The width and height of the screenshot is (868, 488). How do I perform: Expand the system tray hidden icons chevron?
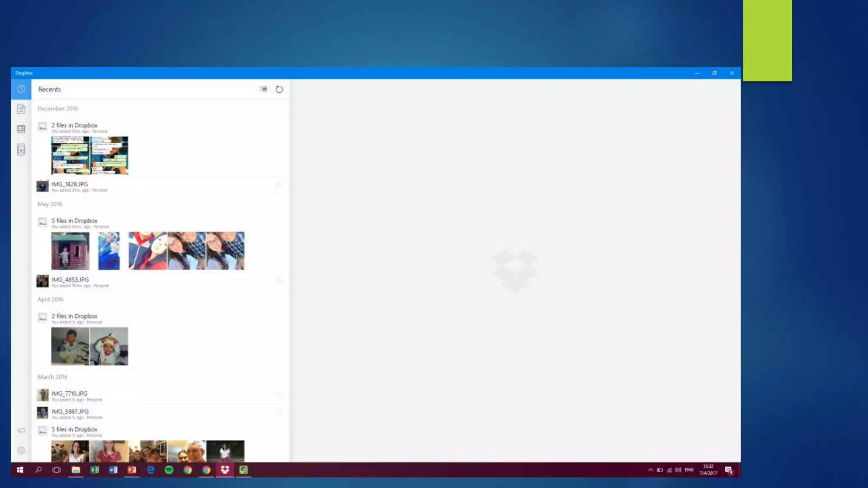(x=650, y=470)
